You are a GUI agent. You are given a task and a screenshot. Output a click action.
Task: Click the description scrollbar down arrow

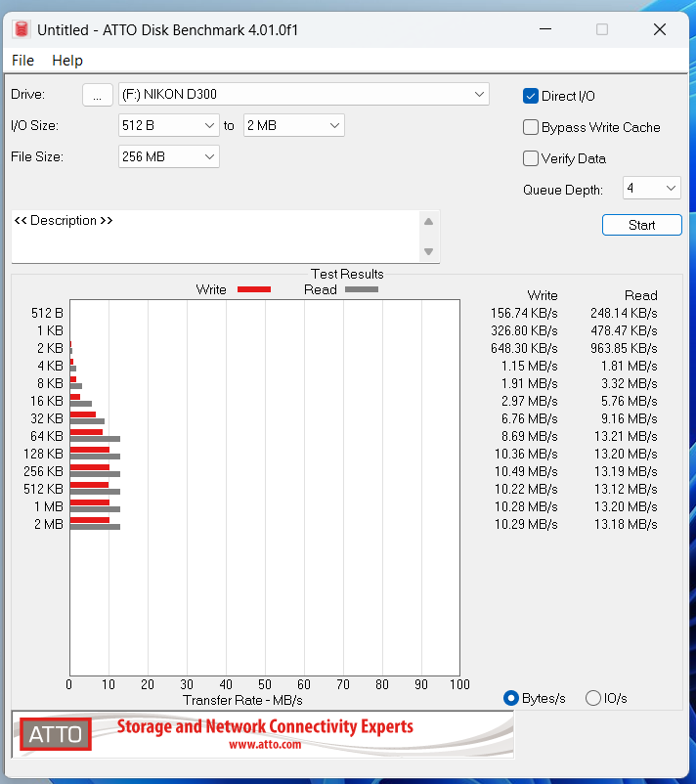click(x=428, y=251)
